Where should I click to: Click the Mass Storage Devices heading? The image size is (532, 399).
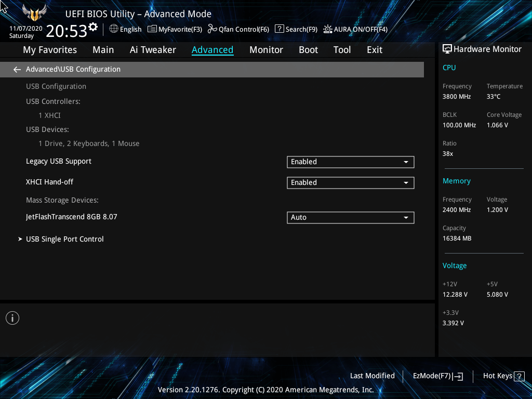[62, 200]
